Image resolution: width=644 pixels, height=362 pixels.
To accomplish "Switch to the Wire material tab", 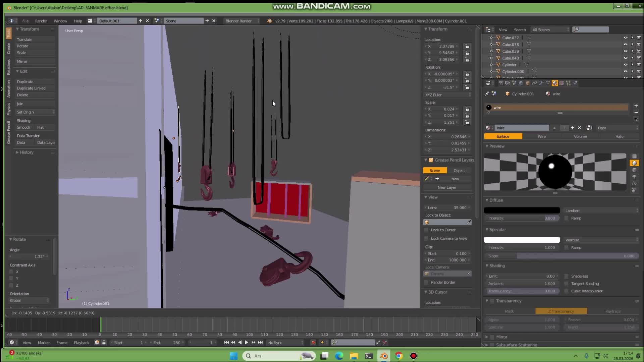I will click(x=541, y=136).
